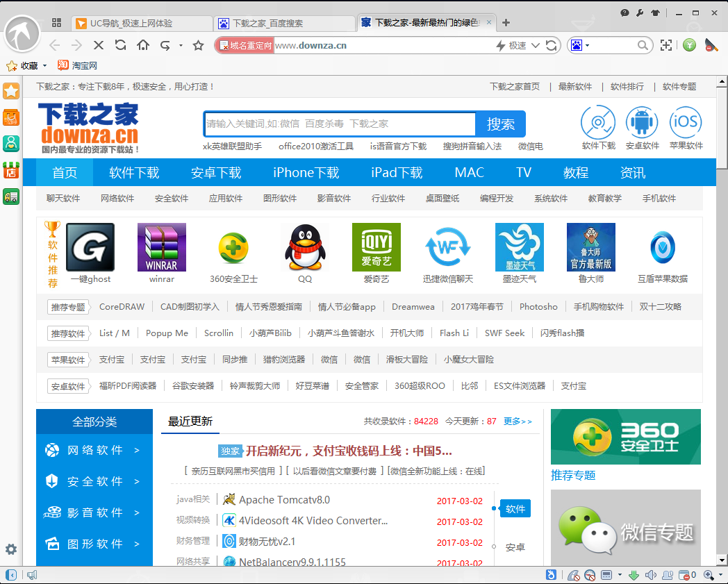Viewport: 728px width, 584px height.
Task: Click the 360安全卫士 banner
Action: pyautogui.click(x=625, y=436)
